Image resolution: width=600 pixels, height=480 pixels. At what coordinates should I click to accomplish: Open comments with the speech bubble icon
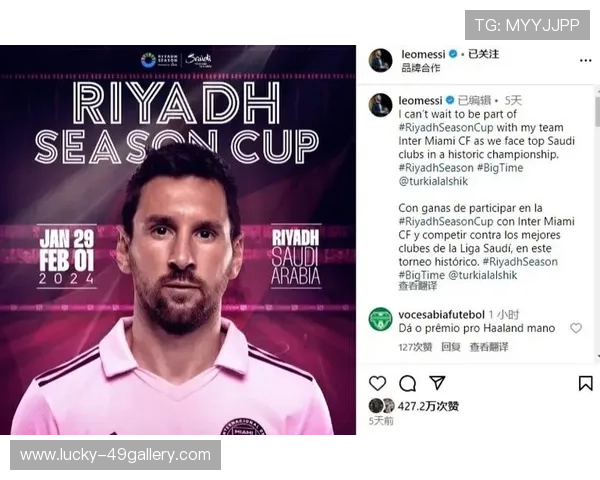pyautogui.click(x=408, y=383)
